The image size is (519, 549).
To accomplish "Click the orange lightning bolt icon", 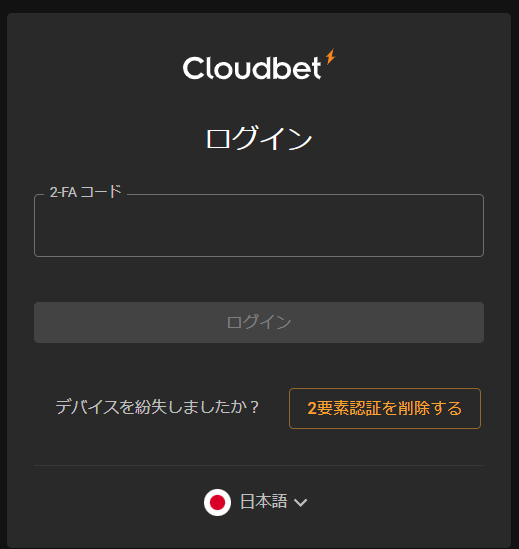I will [331, 56].
